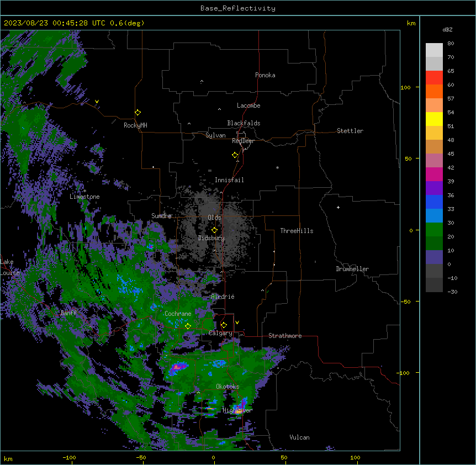Image resolution: width=476 pixels, height=465 pixels.
Task: Click the white caret marker southwest of Ponoka
Action: coord(202,81)
